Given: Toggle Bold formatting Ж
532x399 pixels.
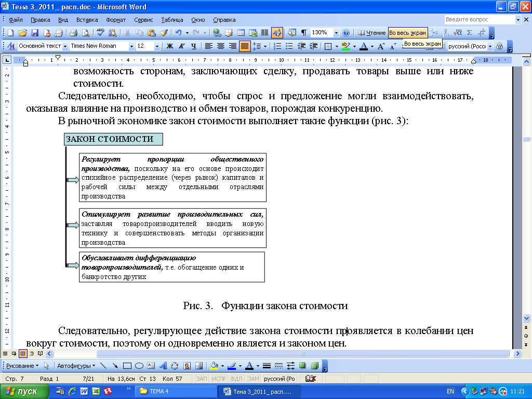Looking at the screenshot, I should coord(170,46).
